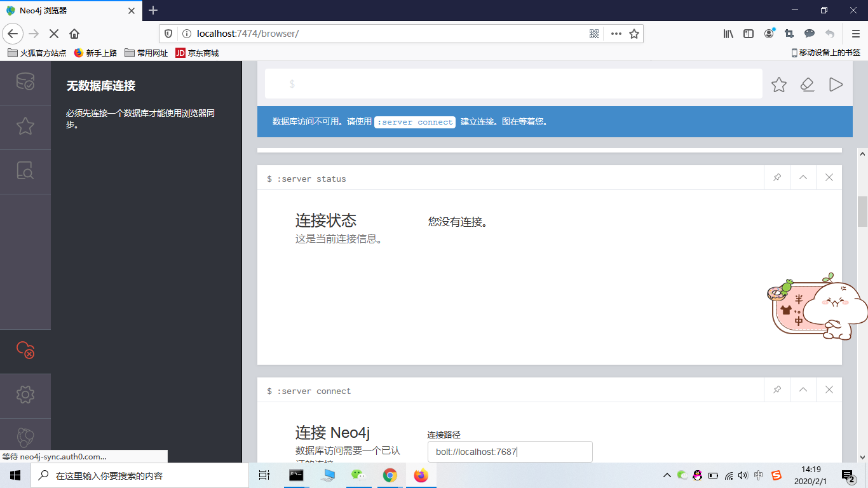Click the tracking protection shield icon
Viewport: 868px width, 488px height.
168,34
